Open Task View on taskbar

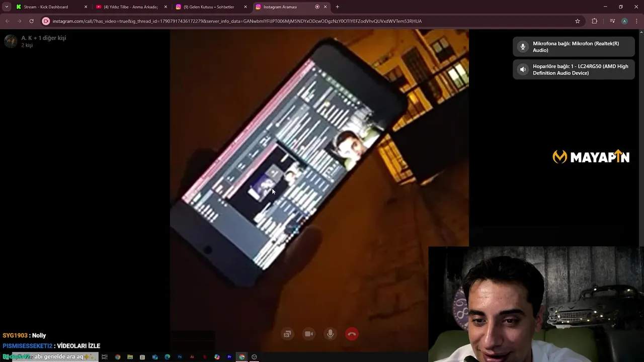pyautogui.click(x=105, y=357)
